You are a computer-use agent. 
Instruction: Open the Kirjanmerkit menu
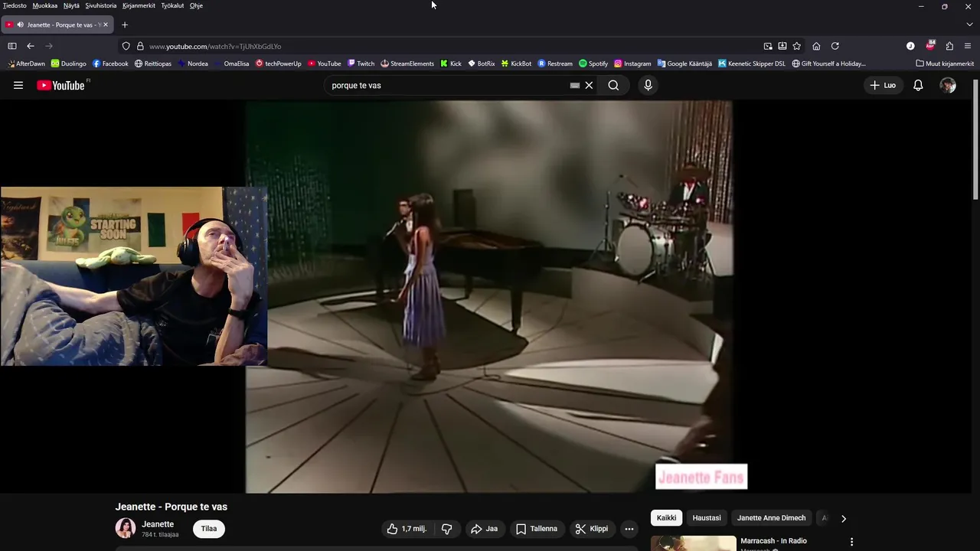tap(139, 5)
